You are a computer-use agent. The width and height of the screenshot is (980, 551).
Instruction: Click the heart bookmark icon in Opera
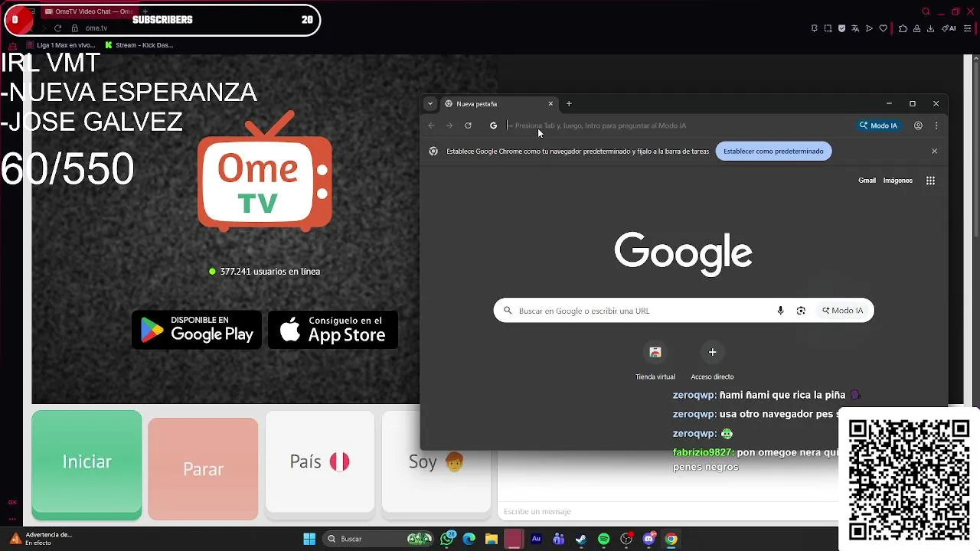pyautogui.click(x=883, y=28)
